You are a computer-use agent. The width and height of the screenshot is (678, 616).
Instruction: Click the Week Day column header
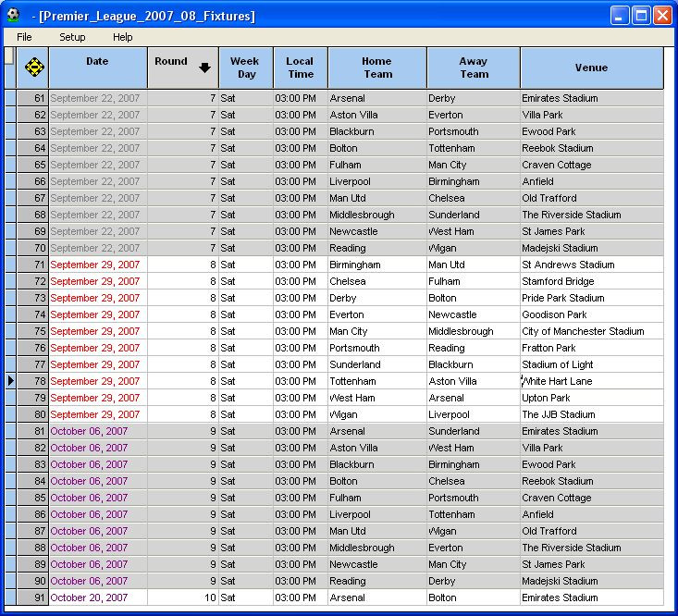tap(246, 68)
